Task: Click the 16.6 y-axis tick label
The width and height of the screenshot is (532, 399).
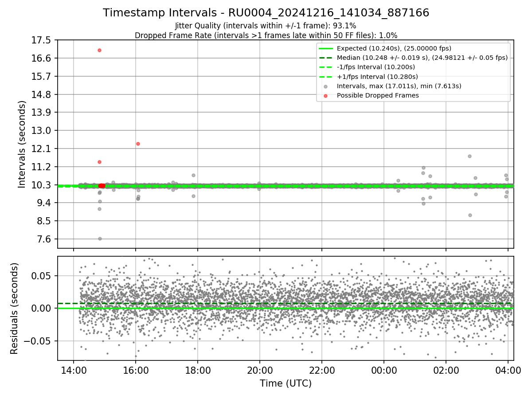Action: coord(42,58)
